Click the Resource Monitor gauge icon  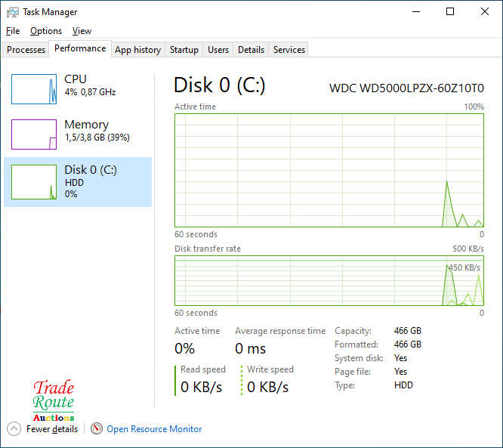click(96, 428)
